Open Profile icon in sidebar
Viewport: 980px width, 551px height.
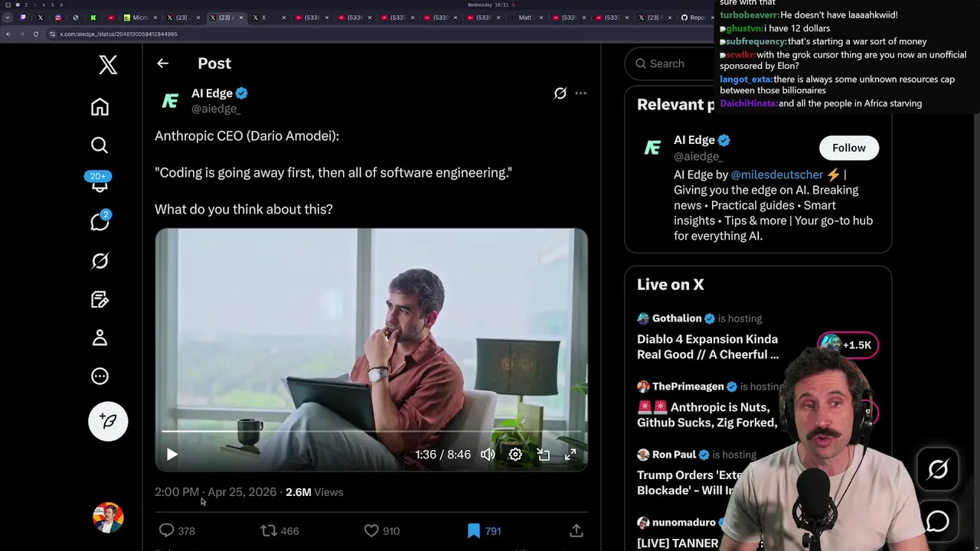coord(100,337)
